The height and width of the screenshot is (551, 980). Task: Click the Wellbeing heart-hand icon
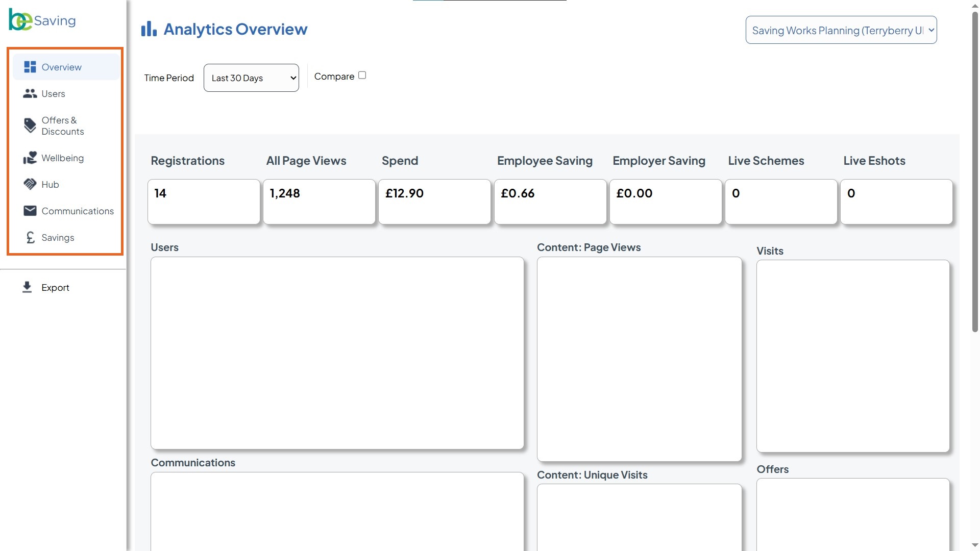30,158
